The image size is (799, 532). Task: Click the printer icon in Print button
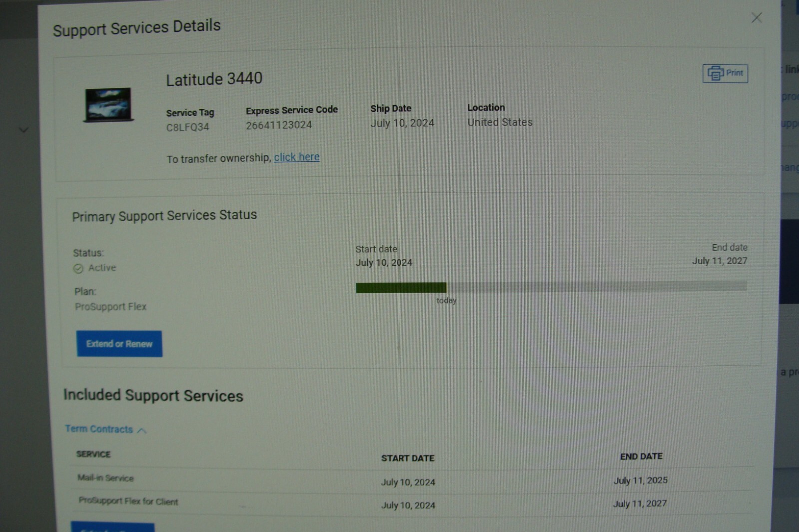pos(715,73)
